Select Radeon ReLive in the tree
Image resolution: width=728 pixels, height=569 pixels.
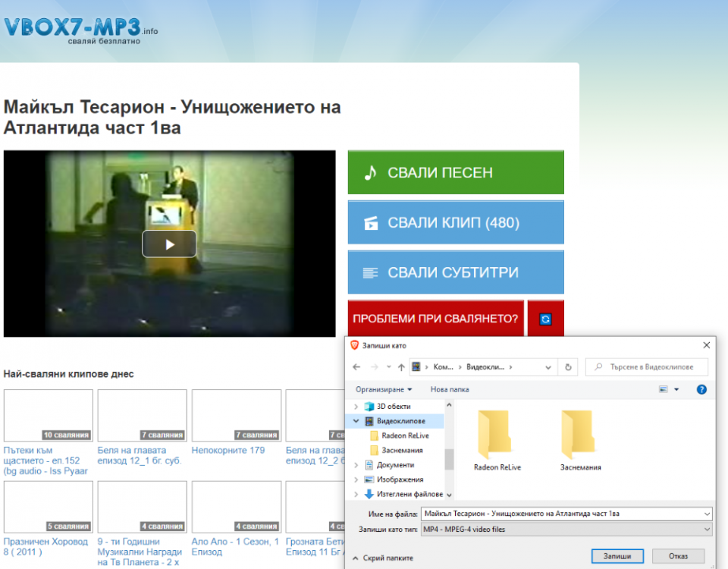pyautogui.click(x=405, y=435)
